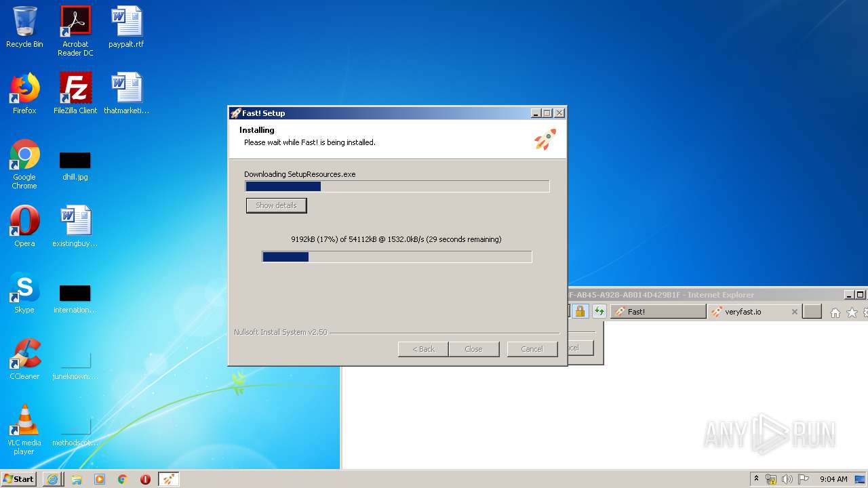Viewport: 868px width, 488px height.
Task: Launch the Skype desktop shortcut
Action: (24, 293)
